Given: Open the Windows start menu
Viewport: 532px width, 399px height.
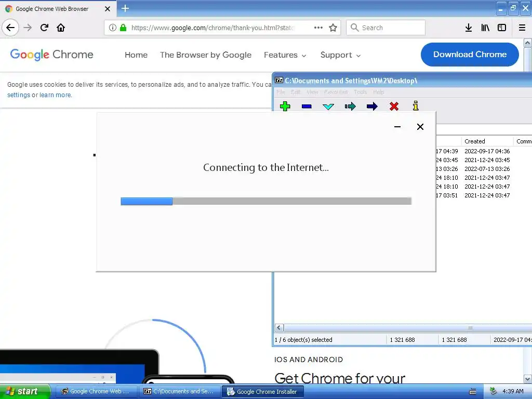Looking at the screenshot, I should (25, 391).
